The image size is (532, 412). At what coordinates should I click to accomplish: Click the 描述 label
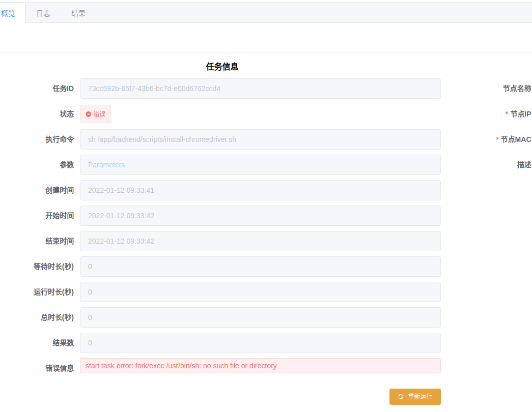[524, 165]
